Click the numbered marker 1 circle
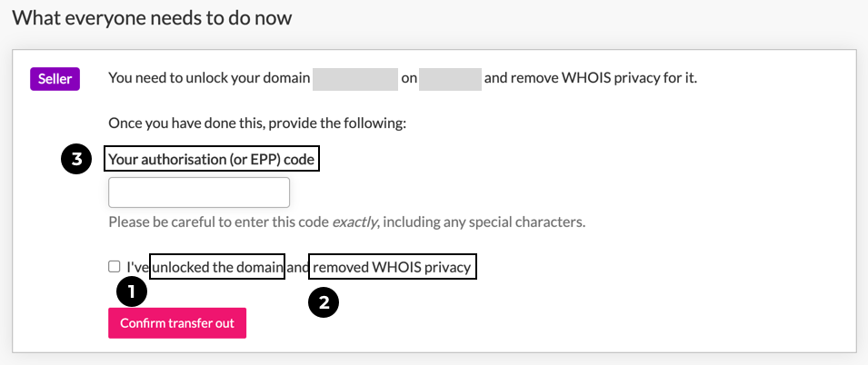868x365 pixels. tap(132, 292)
